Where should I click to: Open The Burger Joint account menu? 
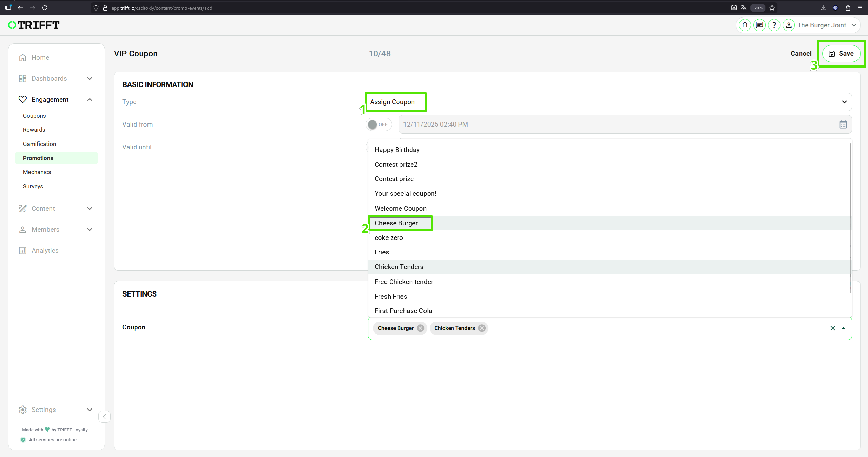click(822, 25)
